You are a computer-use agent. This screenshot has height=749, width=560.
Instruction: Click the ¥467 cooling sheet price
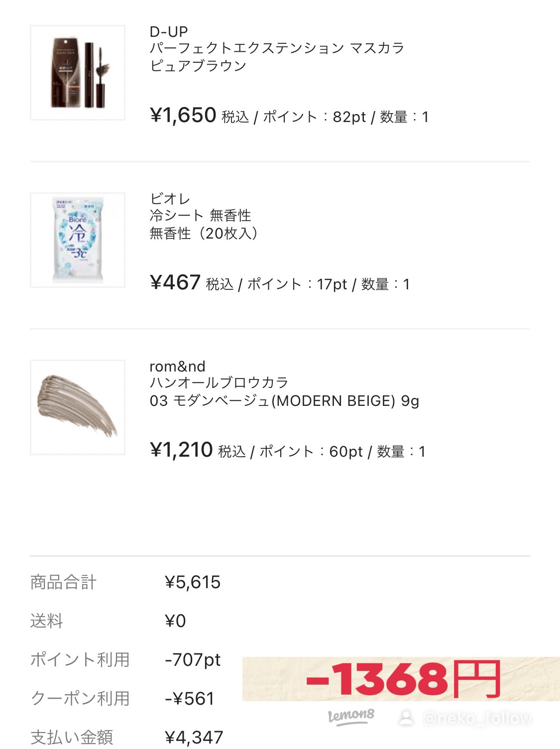coord(175,283)
